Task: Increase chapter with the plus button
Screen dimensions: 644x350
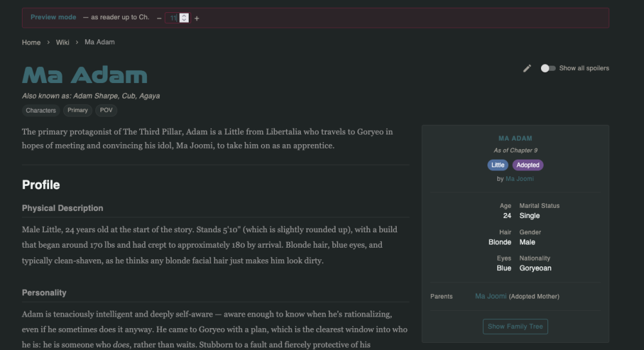Action: click(x=196, y=18)
